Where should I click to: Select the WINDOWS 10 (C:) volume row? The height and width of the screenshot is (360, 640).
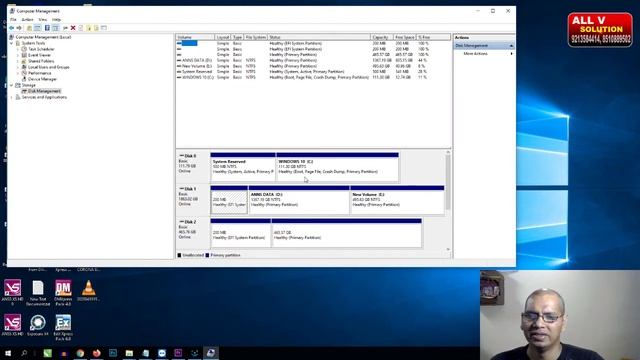click(x=313, y=77)
